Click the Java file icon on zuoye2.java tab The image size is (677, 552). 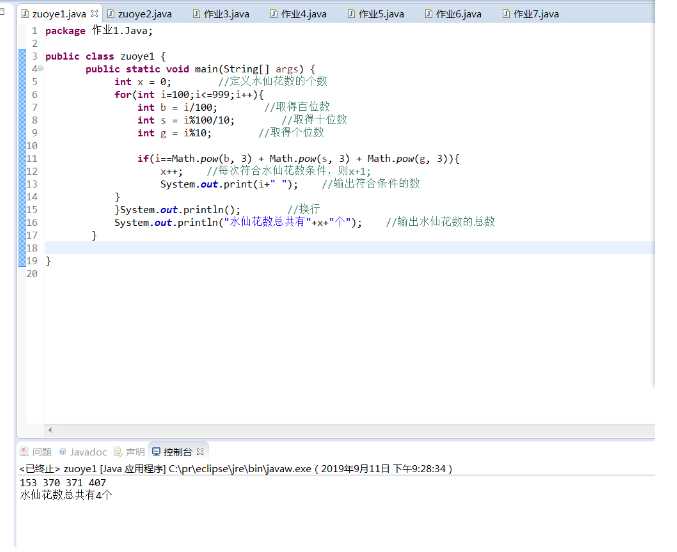(x=111, y=13)
